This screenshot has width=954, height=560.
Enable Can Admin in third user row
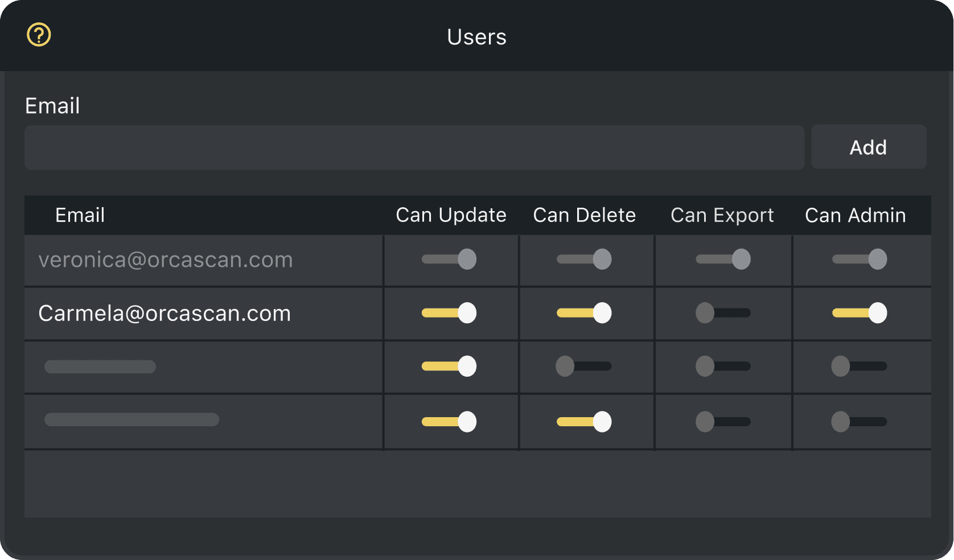pos(860,367)
